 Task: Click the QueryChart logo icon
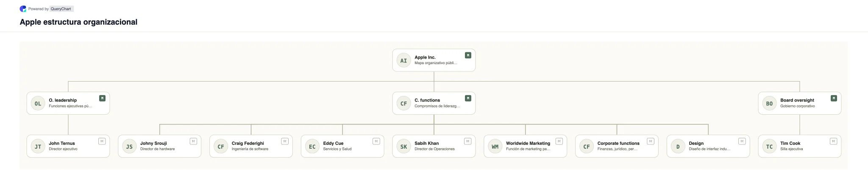(x=23, y=8)
